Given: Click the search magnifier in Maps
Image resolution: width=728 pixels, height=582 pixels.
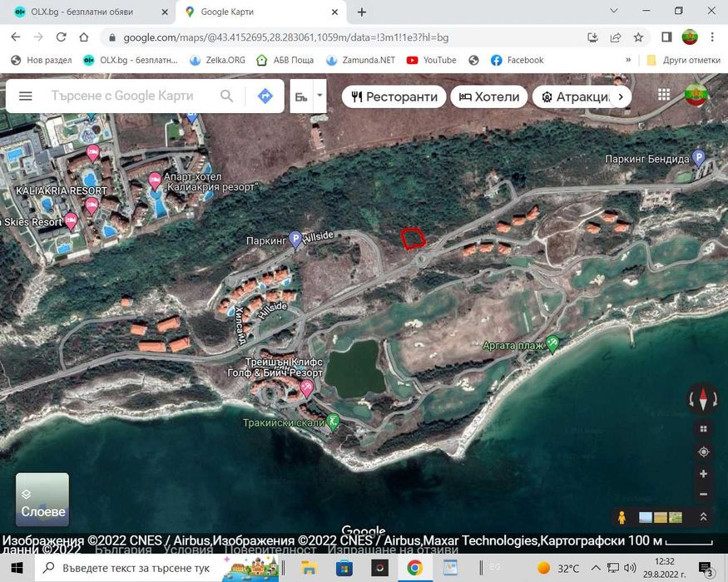Looking at the screenshot, I should 226,96.
